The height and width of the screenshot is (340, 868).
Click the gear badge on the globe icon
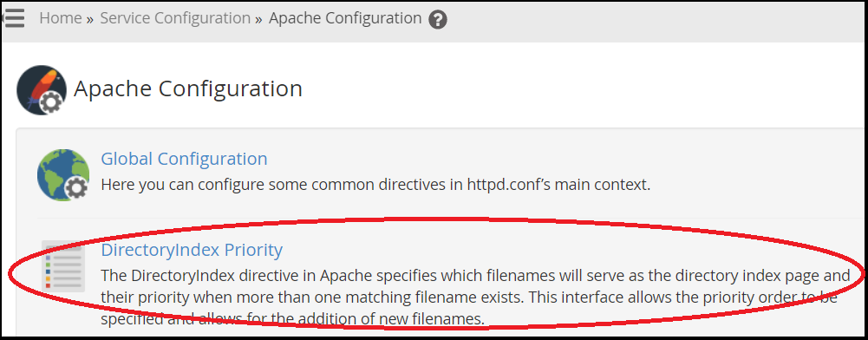76,189
